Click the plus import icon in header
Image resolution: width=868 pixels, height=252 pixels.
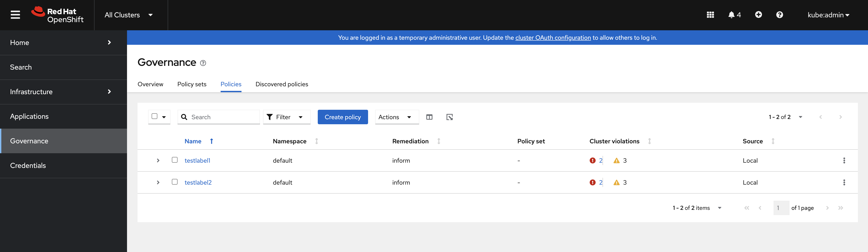pos(758,15)
